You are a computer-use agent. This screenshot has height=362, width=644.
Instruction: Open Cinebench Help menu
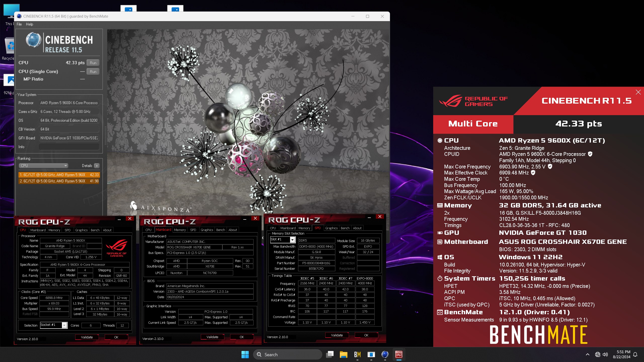click(x=29, y=24)
